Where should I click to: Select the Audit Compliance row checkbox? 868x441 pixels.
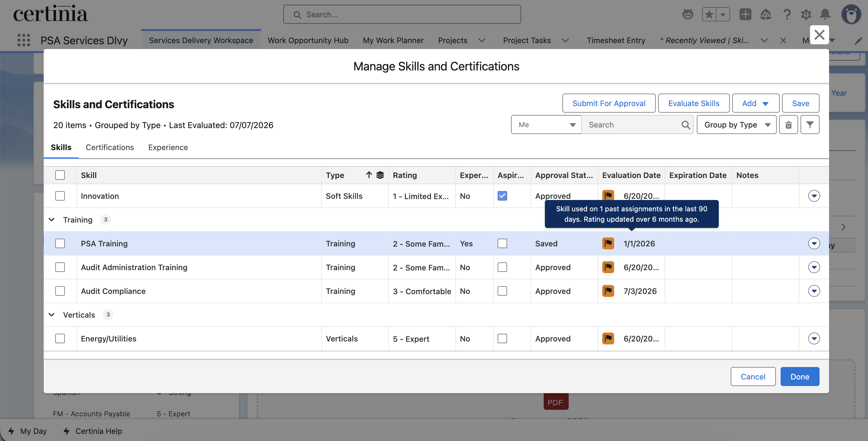pyautogui.click(x=60, y=291)
